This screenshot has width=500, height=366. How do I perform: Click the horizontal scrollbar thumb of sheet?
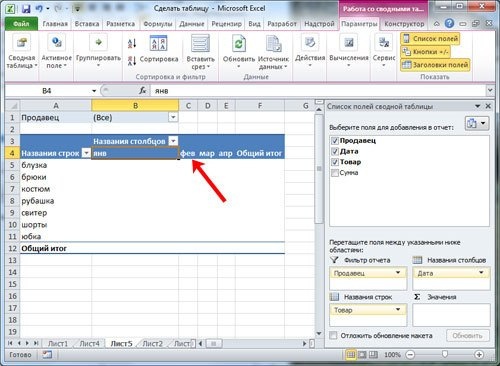(x=214, y=343)
